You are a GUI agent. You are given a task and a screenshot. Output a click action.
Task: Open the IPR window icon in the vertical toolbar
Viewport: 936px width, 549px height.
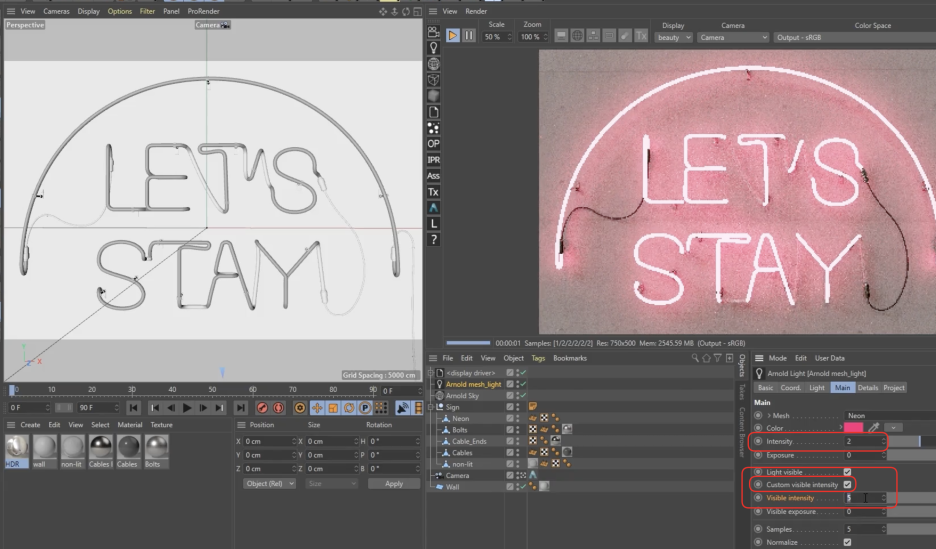(433, 160)
